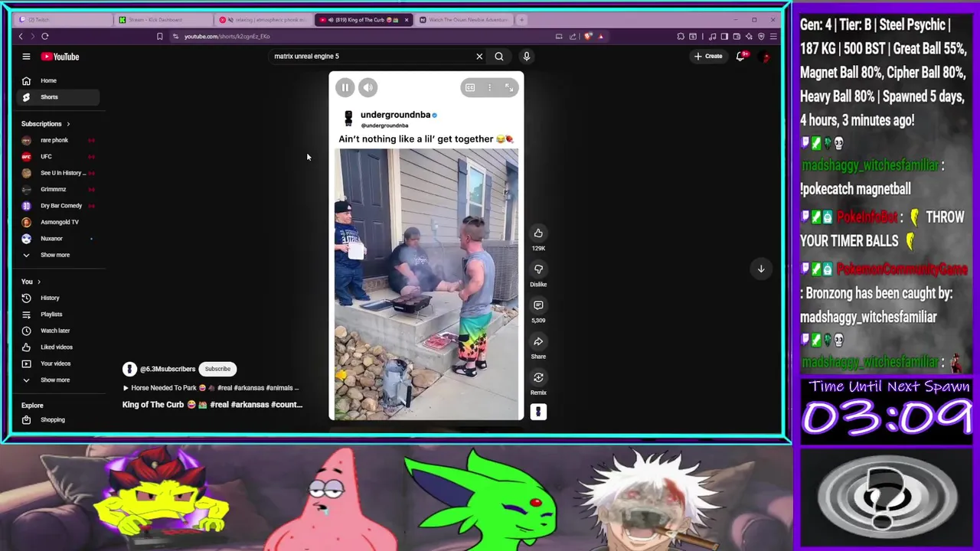Toggle captions on the Short
The width and height of the screenshot is (980, 551).
tap(470, 88)
